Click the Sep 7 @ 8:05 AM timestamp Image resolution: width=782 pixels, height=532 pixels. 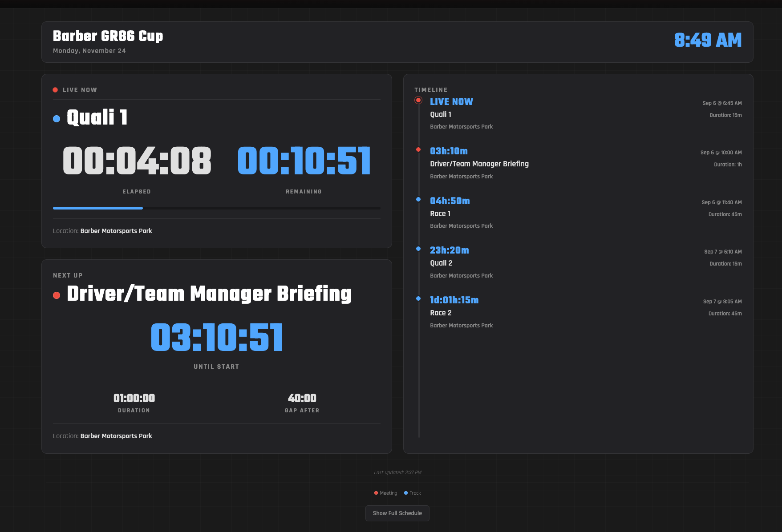722,302
